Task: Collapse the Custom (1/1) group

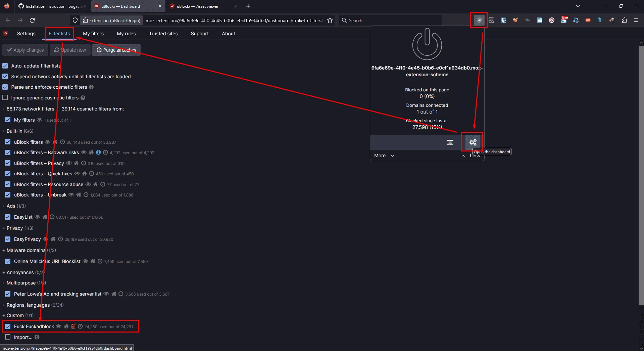Action: pyautogui.click(x=18, y=315)
